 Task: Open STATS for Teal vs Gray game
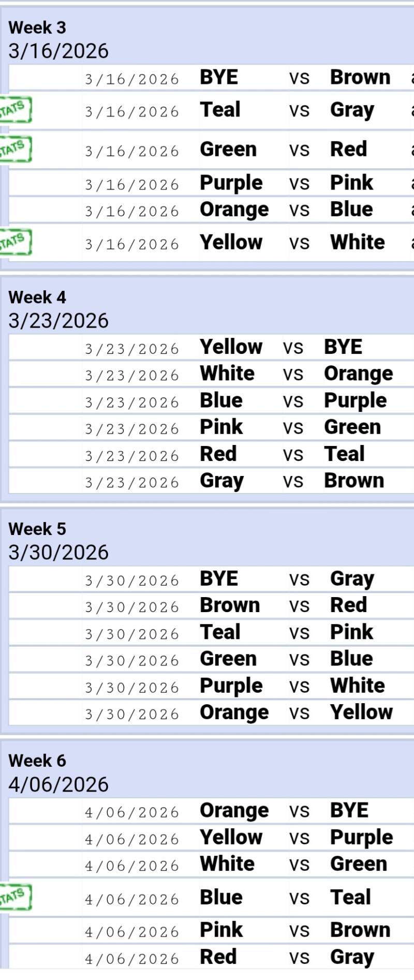(14, 110)
